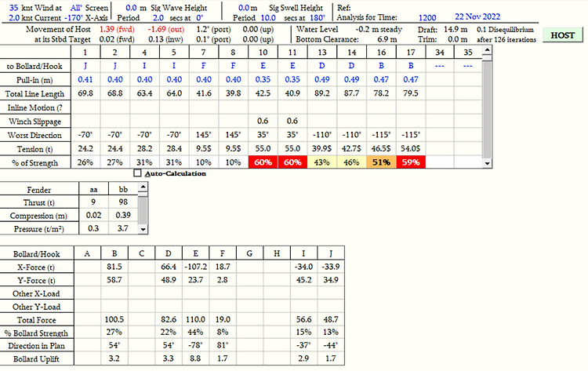Image resolution: width=588 pixels, height=371 pixels.
Task: Click the swell period 10.0 value
Action: click(x=268, y=17)
